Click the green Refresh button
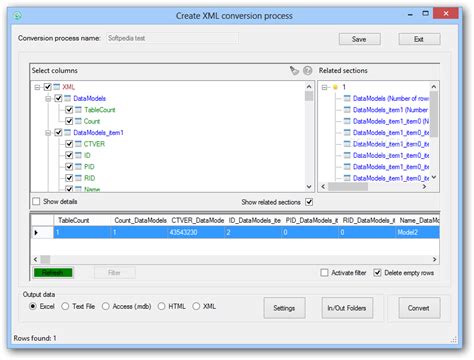Screen dimensions: 474x360 click(x=53, y=273)
